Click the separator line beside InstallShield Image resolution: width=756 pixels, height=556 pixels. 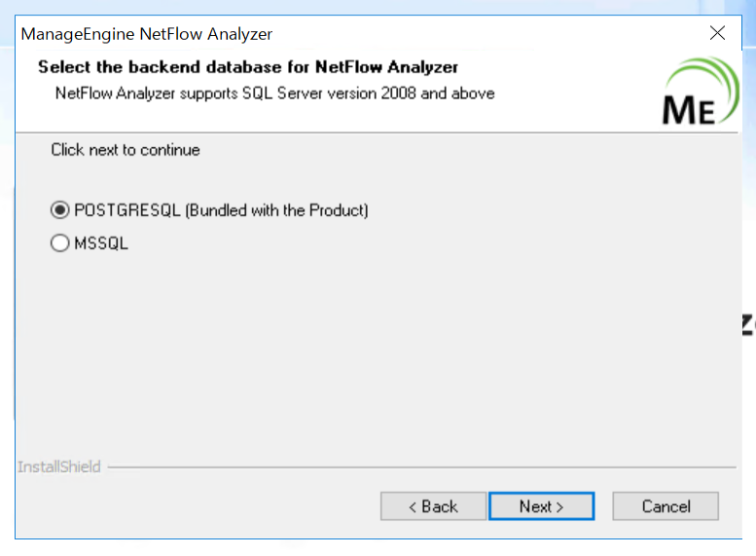[418, 467]
